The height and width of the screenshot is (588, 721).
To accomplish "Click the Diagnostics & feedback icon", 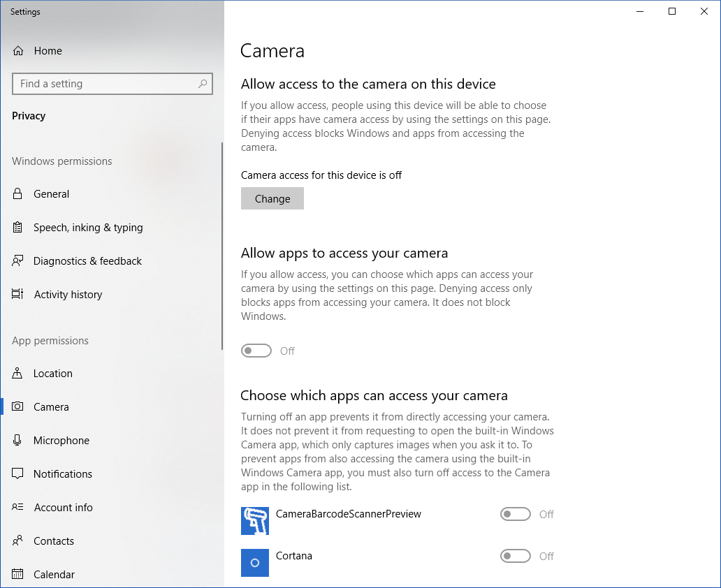I will click(18, 261).
